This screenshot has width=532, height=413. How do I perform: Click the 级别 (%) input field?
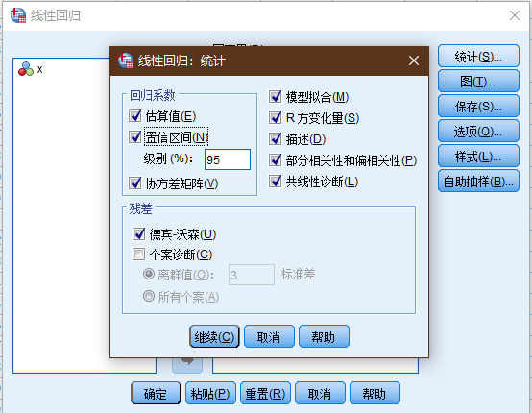pos(228,159)
